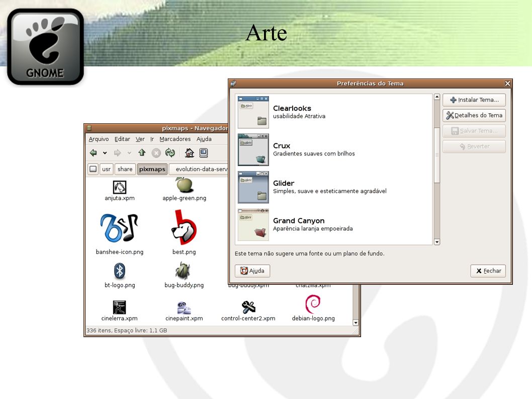Click the anjuta.xpm file name
532x399 pixels.
[120, 198]
